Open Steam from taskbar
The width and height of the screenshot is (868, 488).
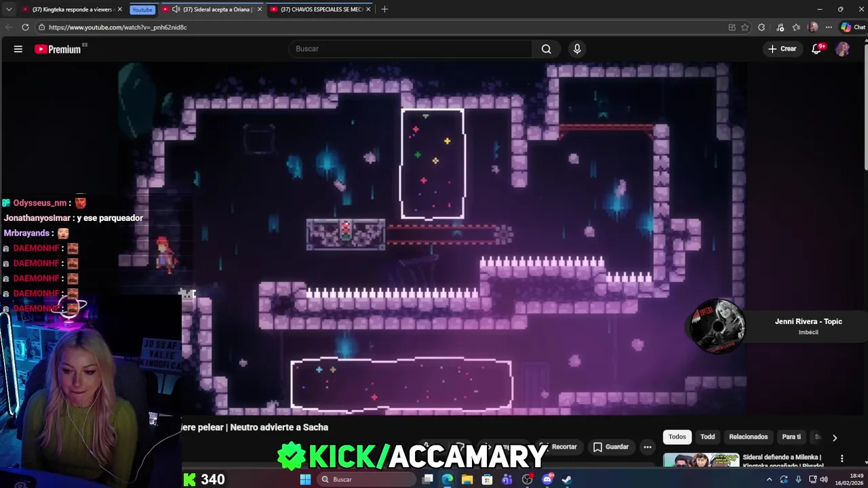point(567,479)
